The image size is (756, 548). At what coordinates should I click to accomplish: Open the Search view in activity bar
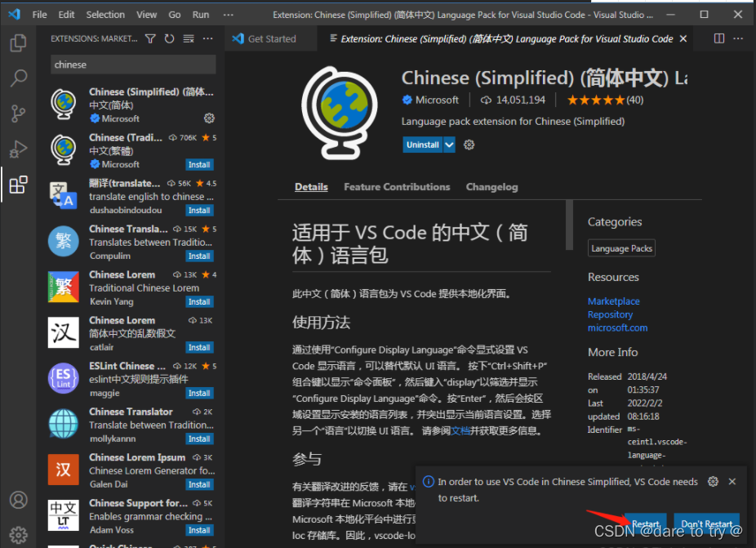pyautogui.click(x=18, y=78)
